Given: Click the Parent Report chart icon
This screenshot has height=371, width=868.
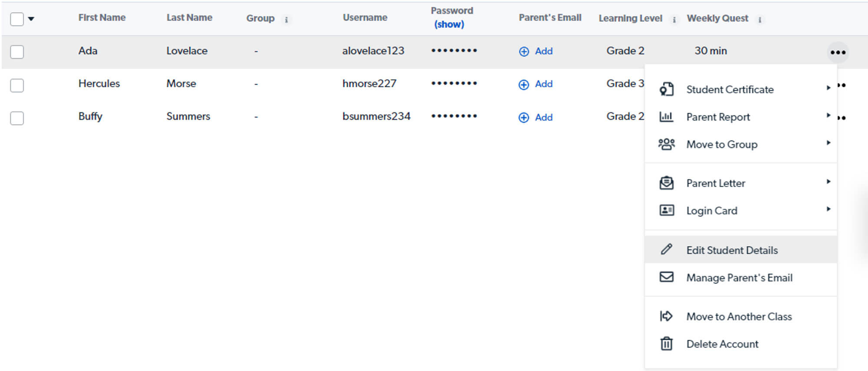Looking at the screenshot, I should pos(666,117).
